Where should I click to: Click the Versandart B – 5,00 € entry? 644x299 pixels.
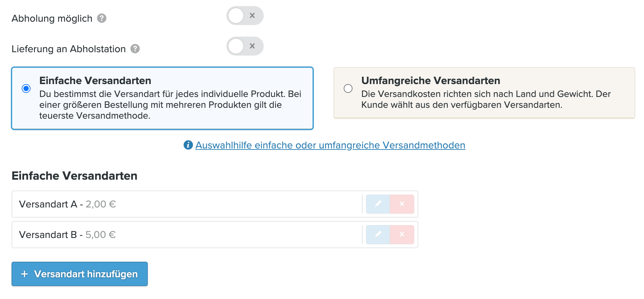(x=67, y=235)
